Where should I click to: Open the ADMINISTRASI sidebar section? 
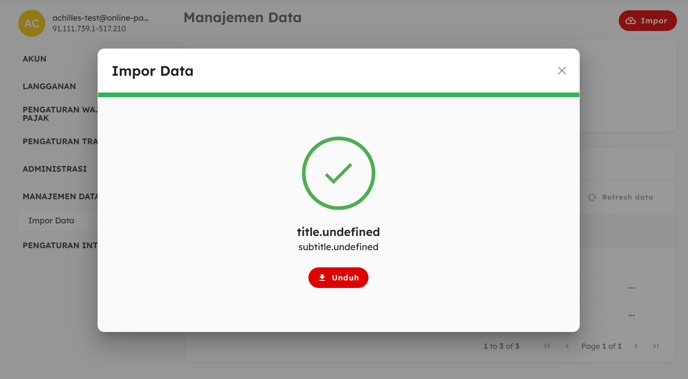click(55, 169)
